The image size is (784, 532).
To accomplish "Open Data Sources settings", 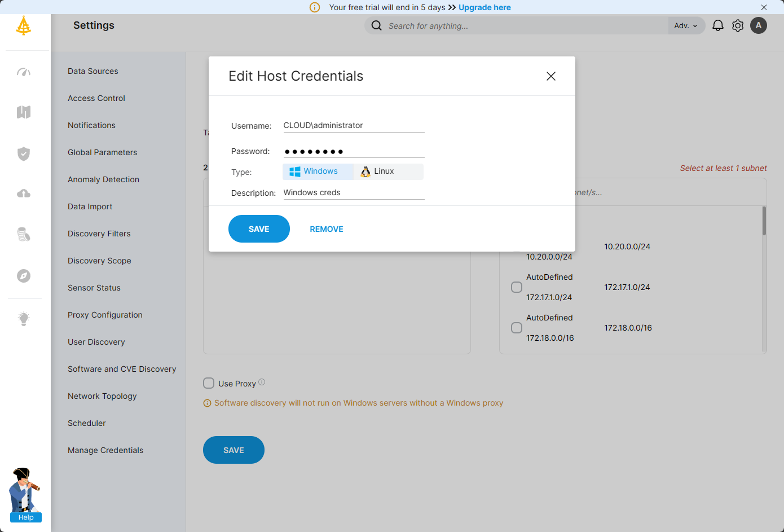I will click(93, 71).
